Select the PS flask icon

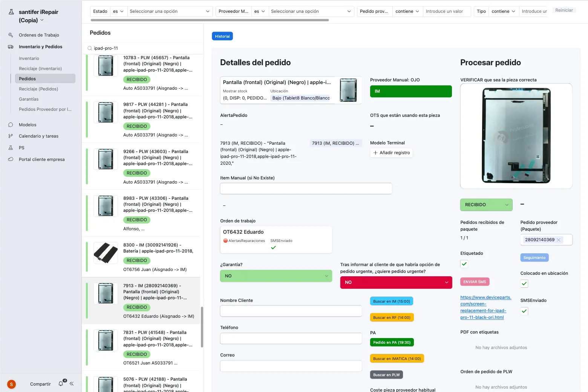coord(11,147)
